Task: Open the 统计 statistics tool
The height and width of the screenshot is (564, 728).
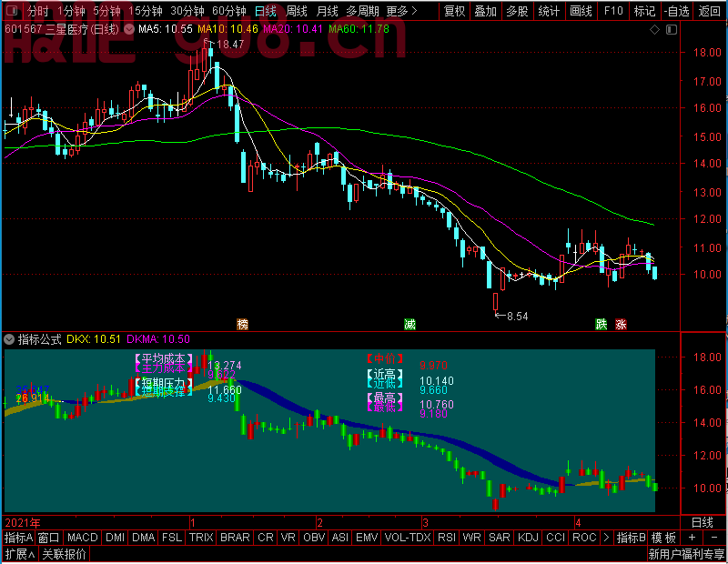Action: click(549, 11)
